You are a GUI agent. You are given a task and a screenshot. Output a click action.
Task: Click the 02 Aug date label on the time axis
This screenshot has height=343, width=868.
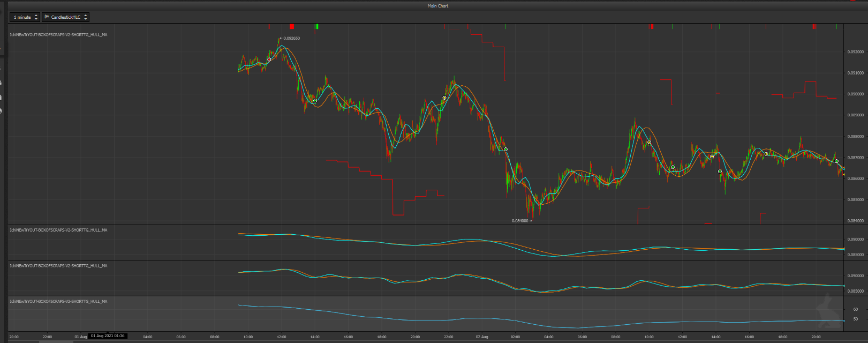482,337
